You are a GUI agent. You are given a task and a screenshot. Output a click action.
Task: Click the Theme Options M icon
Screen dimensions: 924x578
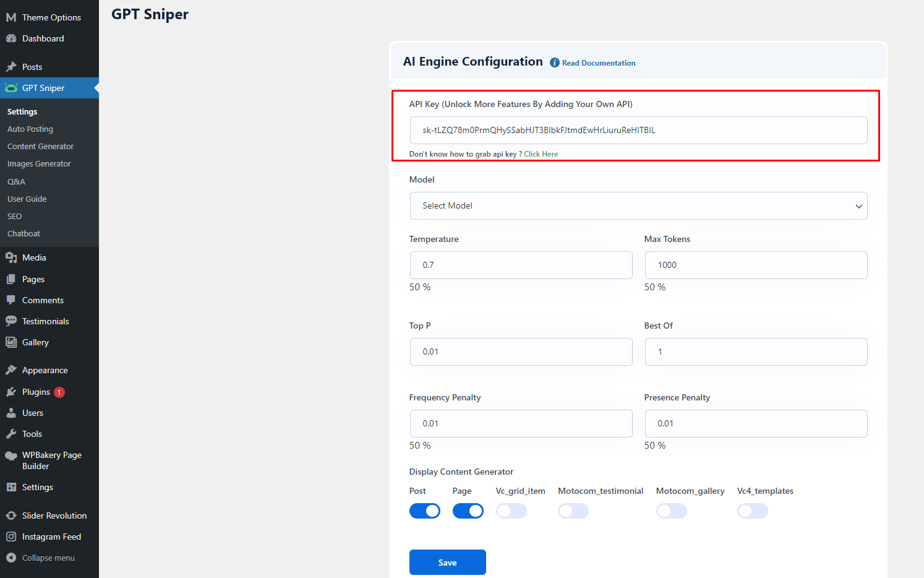click(x=11, y=17)
